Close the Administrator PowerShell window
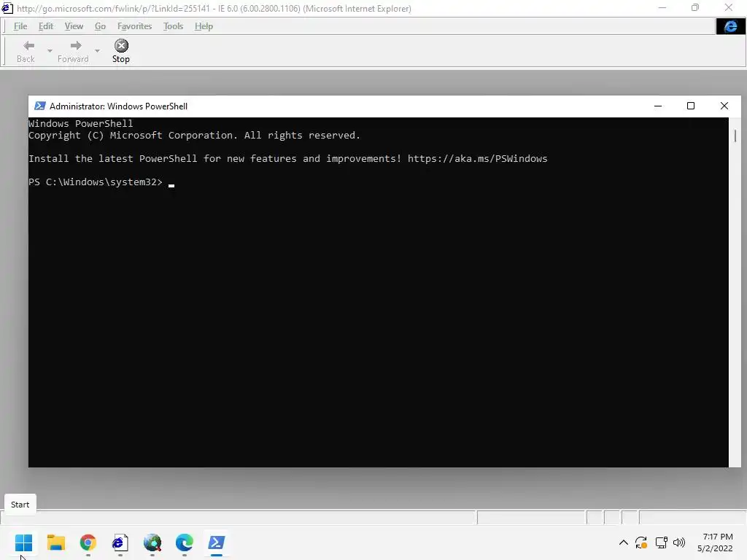Screen dimensions: 747x560 pos(724,106)
